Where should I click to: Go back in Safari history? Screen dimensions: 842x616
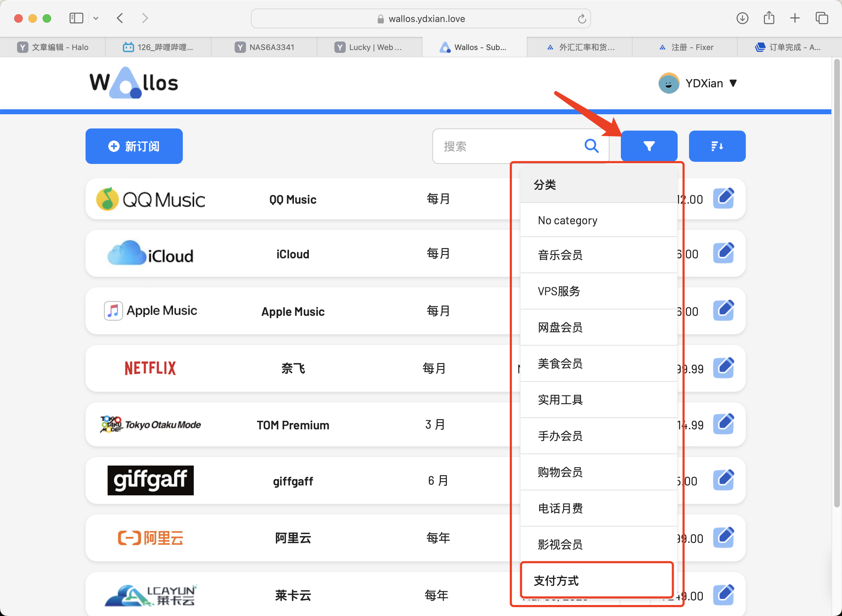pos(120,18)
